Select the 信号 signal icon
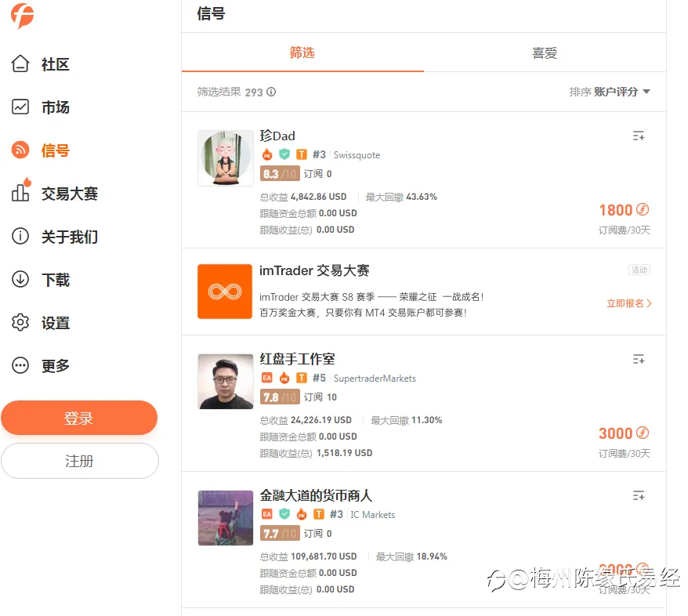The height and width of the screenshot is (616, 688). point(20,150)
